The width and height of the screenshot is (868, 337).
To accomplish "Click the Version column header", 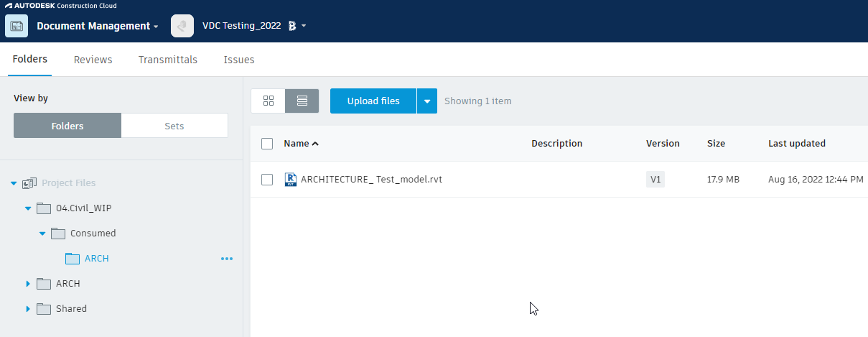I will point(663,144).
